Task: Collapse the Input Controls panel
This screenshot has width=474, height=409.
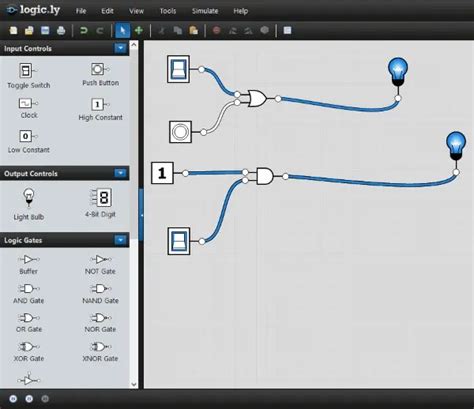Action: tap(120, 48)
